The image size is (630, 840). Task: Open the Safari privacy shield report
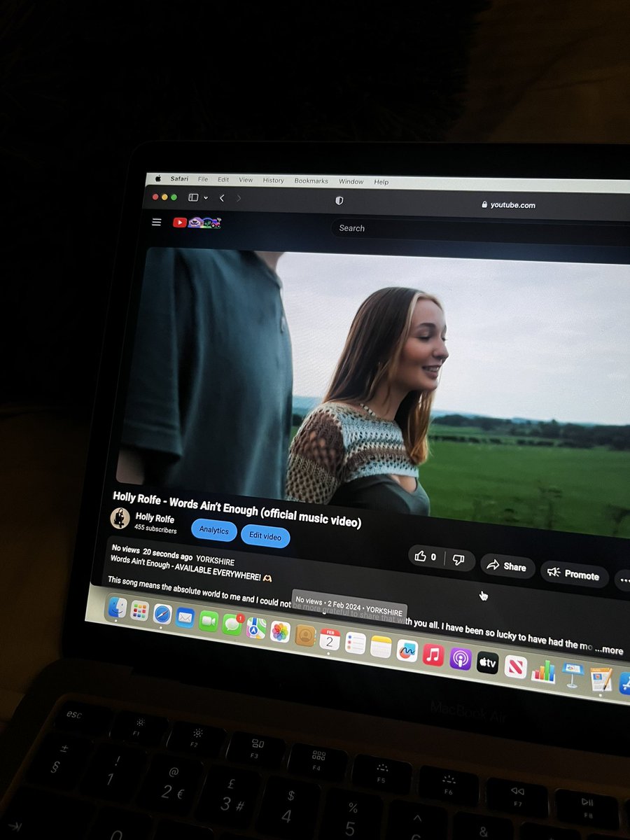(339, 201)
